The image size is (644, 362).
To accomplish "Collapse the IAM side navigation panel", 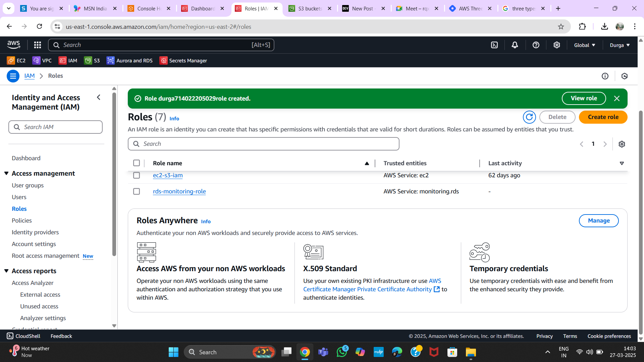I will tap(99, 98).
